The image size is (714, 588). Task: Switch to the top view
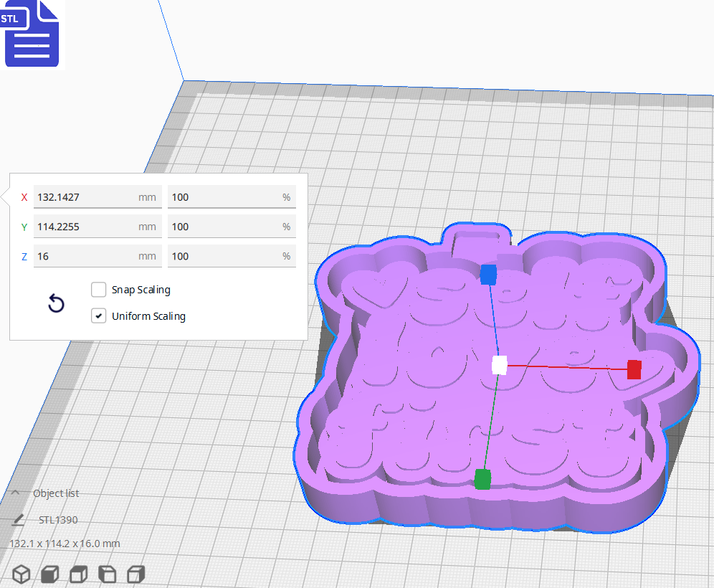click(78, 574)
